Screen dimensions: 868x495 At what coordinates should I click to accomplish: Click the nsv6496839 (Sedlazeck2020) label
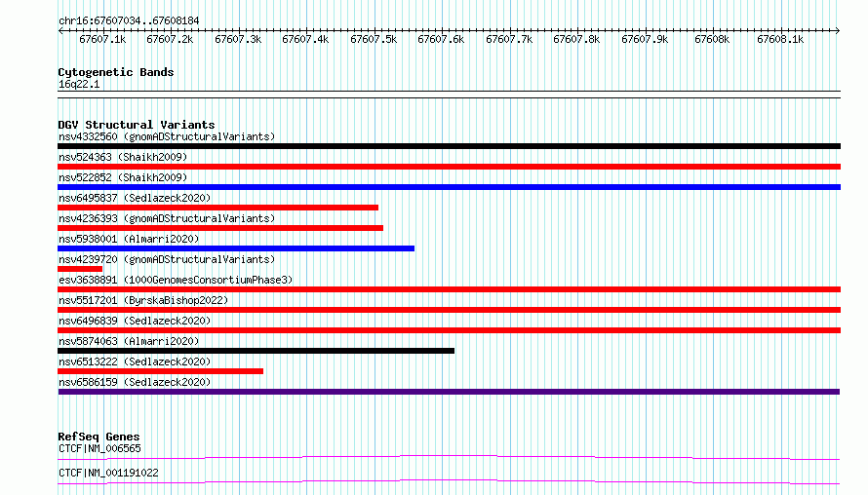[135, 321]
